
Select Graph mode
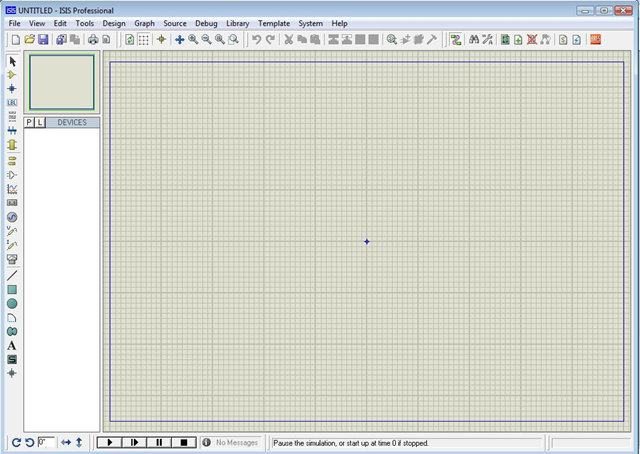pos(12,189)
